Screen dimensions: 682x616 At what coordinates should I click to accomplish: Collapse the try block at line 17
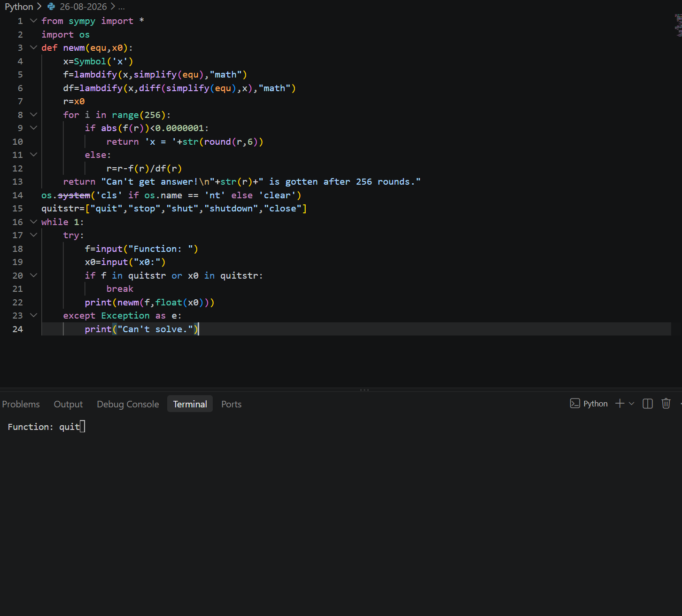coord(33,235)
